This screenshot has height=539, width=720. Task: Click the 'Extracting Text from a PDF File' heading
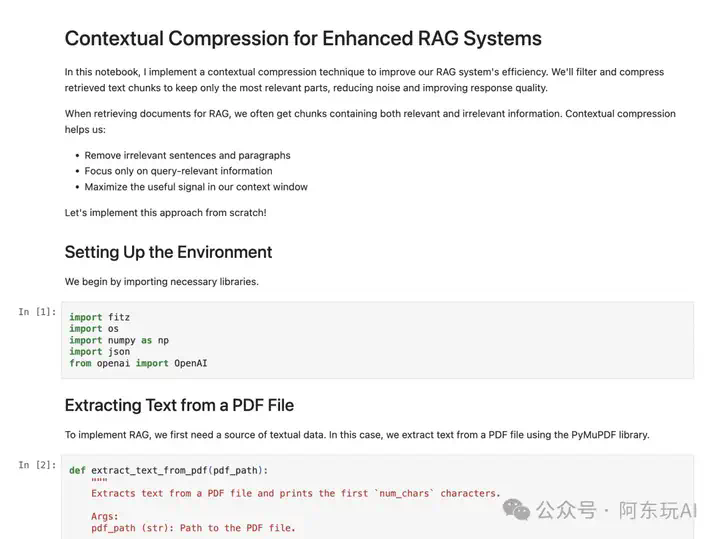pyautogui.click(x=179, y=405)
